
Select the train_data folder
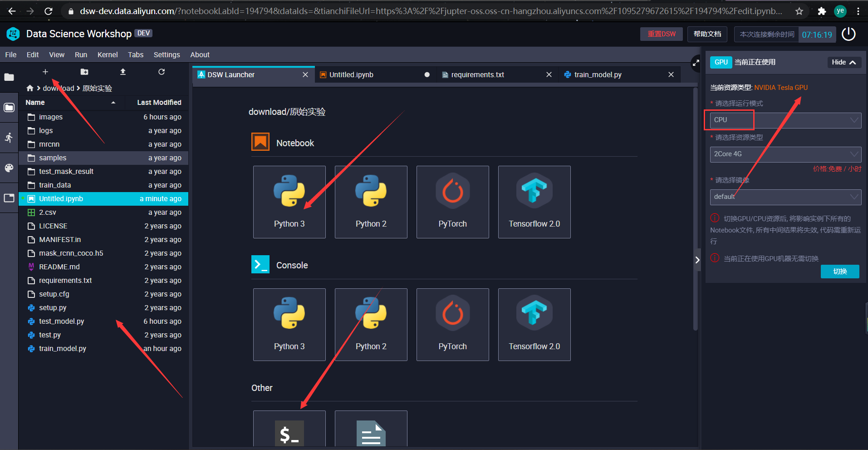click(x=103, y=185)
